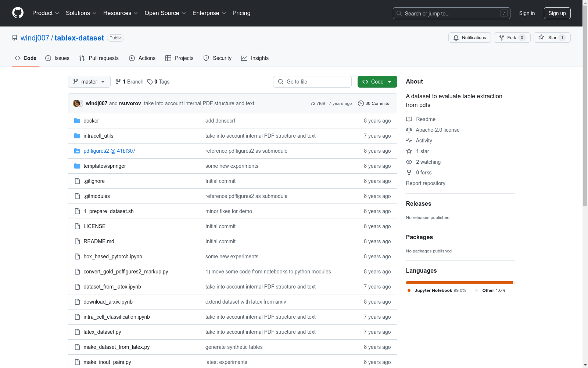Click the windj007 avatar in commit row
Viewport: 588px width, 368px height.
pos(77,103)
